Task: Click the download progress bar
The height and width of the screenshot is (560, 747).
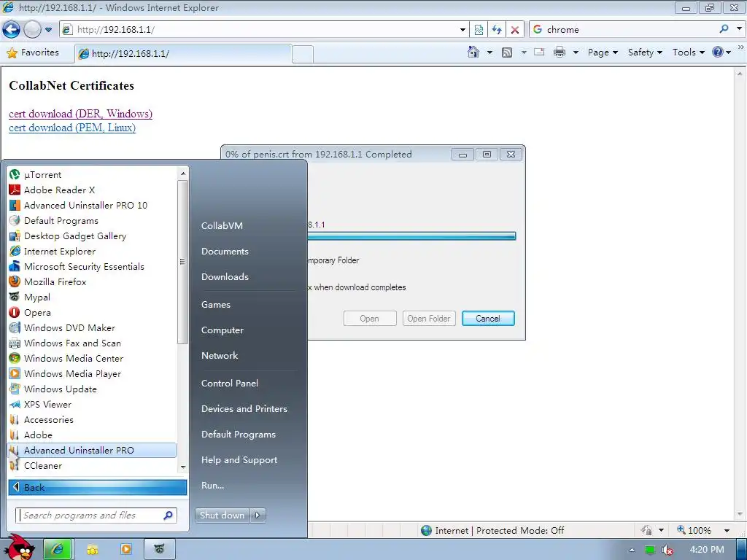Action: click(x=411, y=236)
